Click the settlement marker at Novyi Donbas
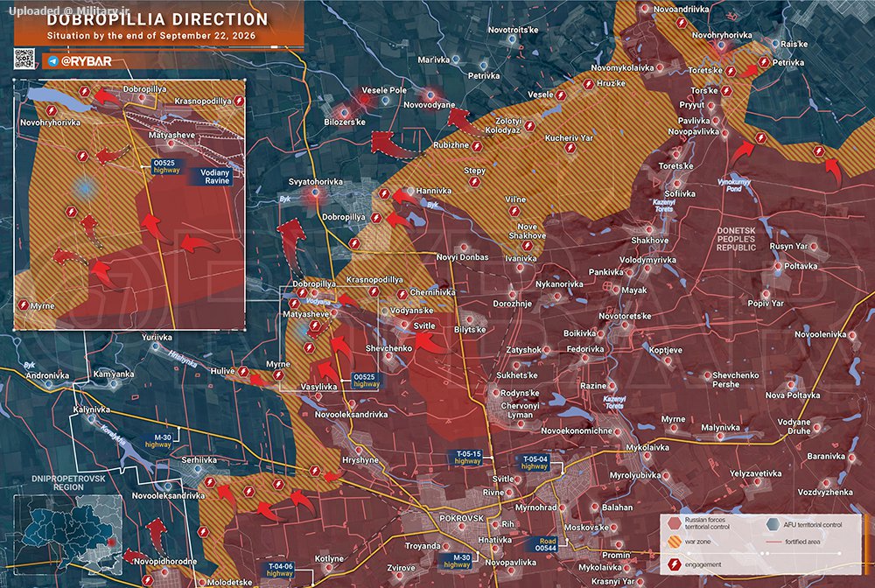Viewport: 875px width, 588px height. [463, 248]
